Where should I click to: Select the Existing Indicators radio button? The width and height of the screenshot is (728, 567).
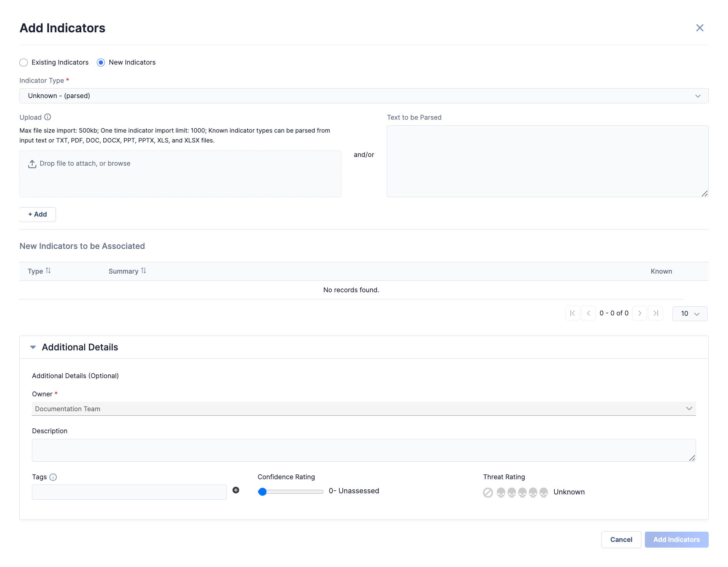[24, 62]
